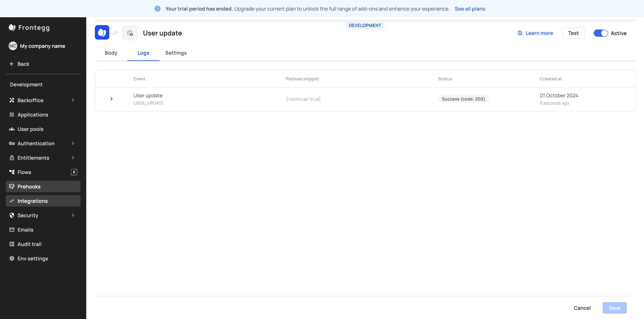
Task: Switch to the Body tab
Action: (x=111, y=53)
